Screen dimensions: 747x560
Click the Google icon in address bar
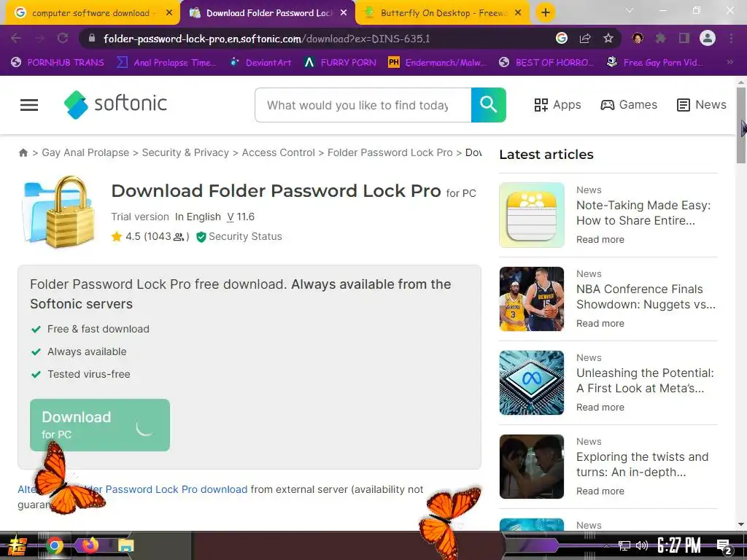562,38
